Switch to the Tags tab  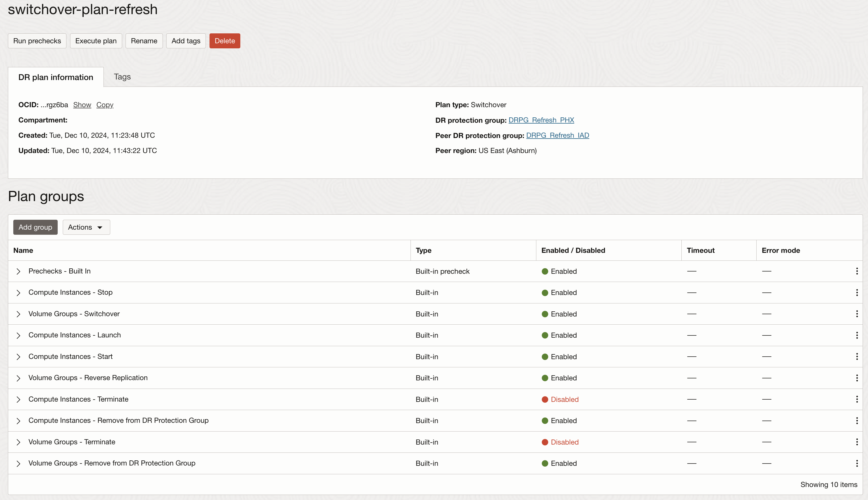(122, 77)
